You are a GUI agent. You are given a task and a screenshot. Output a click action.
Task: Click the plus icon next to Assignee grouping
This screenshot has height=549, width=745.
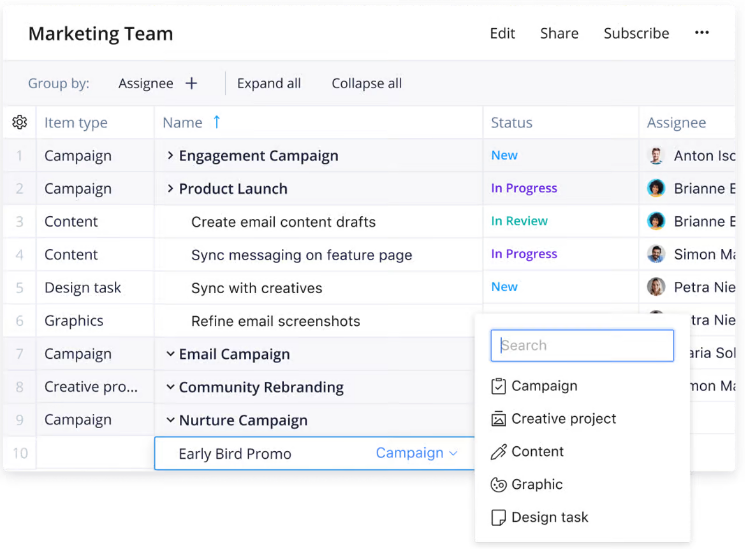tap(191, 84)
